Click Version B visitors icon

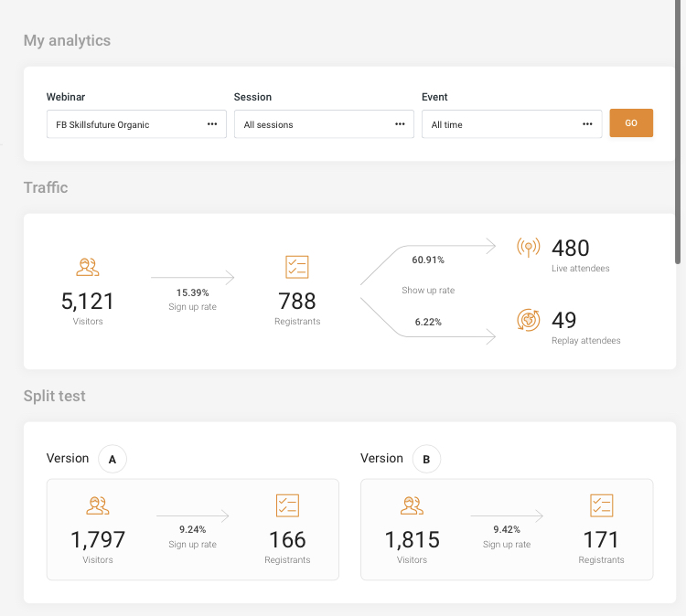412,505
